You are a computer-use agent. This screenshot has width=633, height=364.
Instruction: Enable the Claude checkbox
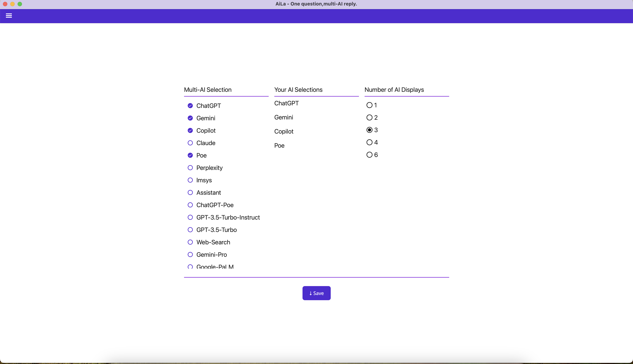(190, 143)
